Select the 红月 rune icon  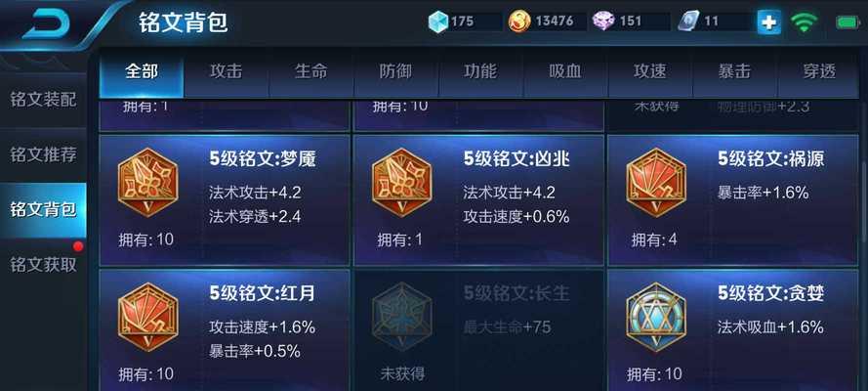coord(147,317)
